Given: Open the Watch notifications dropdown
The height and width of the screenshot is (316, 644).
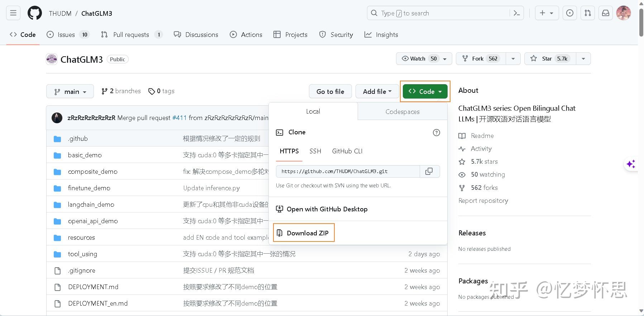Looking at the screenshot, I should pyautogui.click(x=424, y=59).
